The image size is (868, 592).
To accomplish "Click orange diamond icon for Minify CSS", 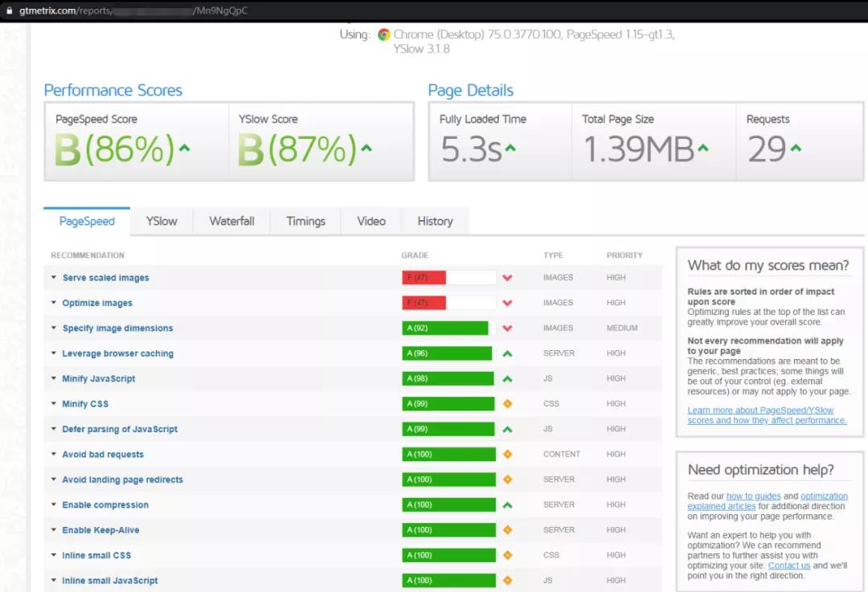I will [x=507, y=404].
